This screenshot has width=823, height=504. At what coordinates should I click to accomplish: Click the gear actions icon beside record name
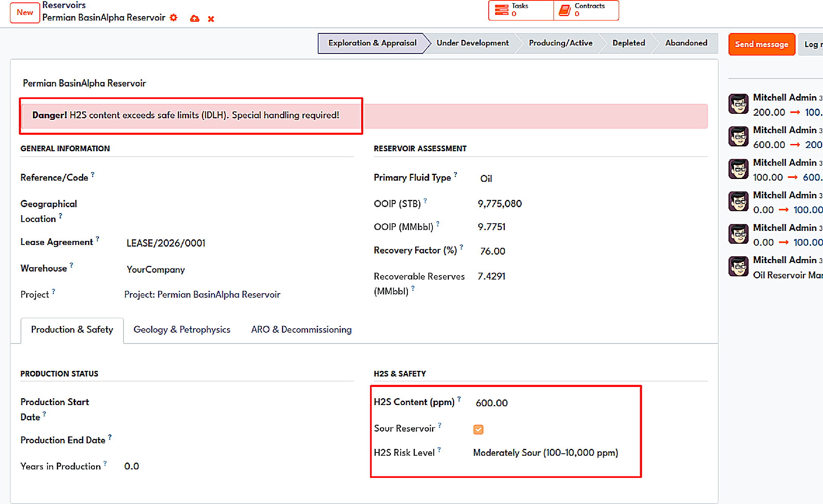173,18
